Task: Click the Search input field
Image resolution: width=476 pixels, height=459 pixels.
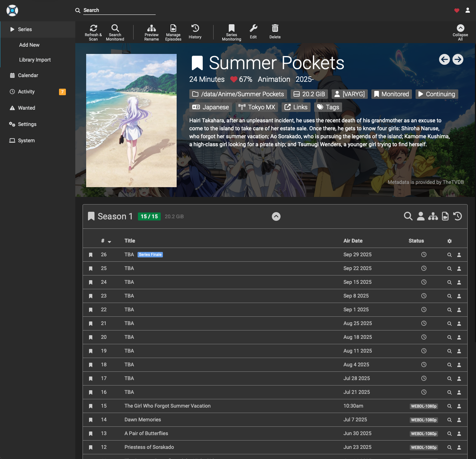Action: point(119,10)
